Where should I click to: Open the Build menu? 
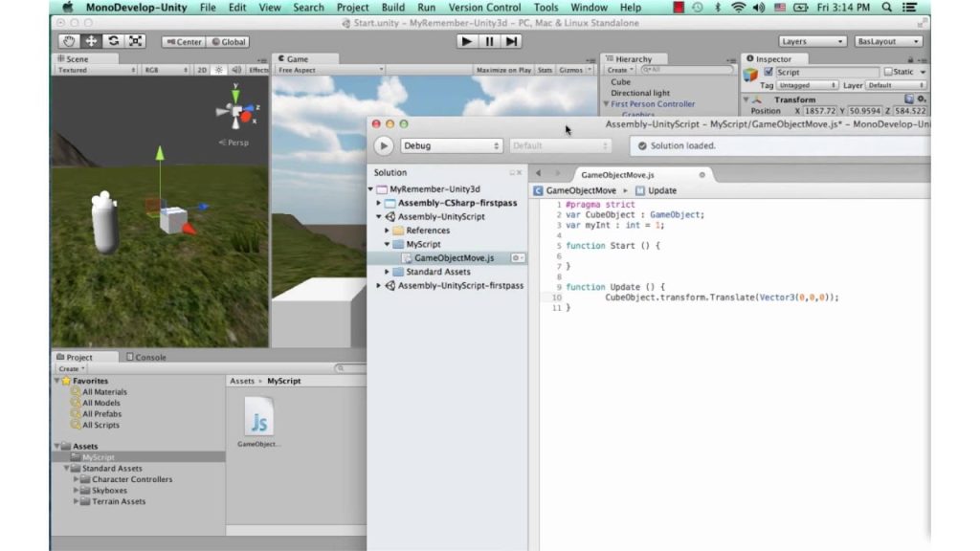(392, 8)
